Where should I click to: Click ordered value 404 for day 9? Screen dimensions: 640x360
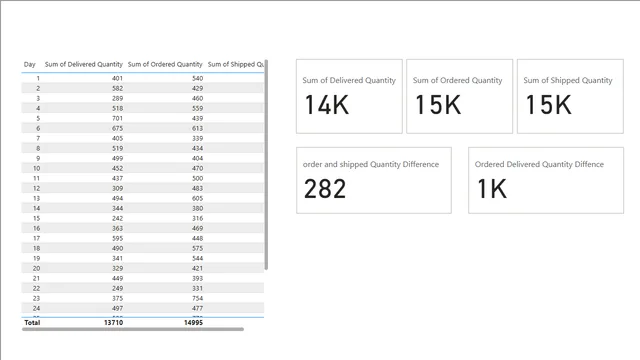coord(198,158)
